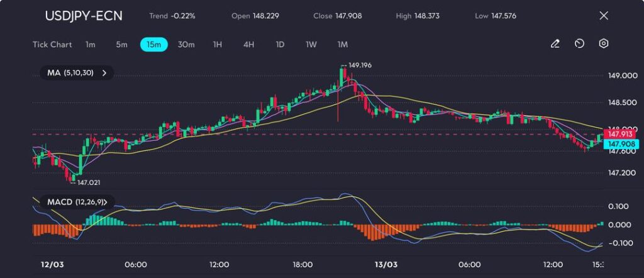Choose the 4H timeframe
644x278 pixels.
[248, 45]
